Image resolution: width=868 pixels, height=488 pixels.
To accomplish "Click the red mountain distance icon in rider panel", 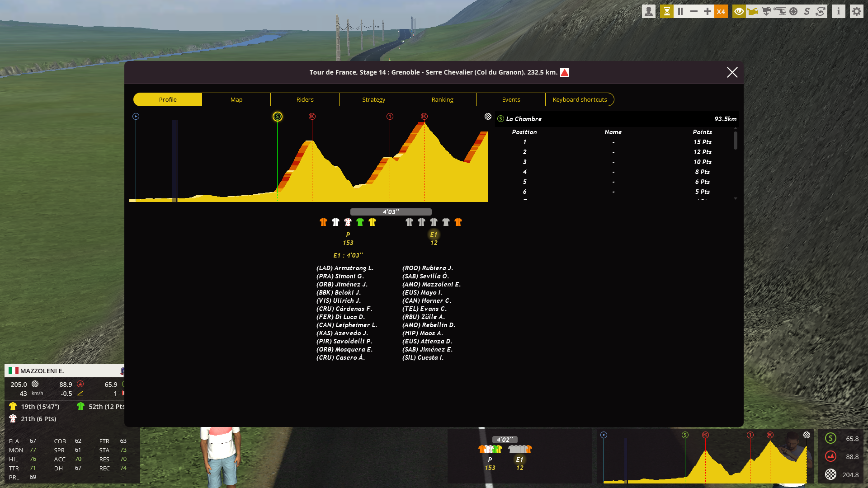I will (x=80, y=384).
